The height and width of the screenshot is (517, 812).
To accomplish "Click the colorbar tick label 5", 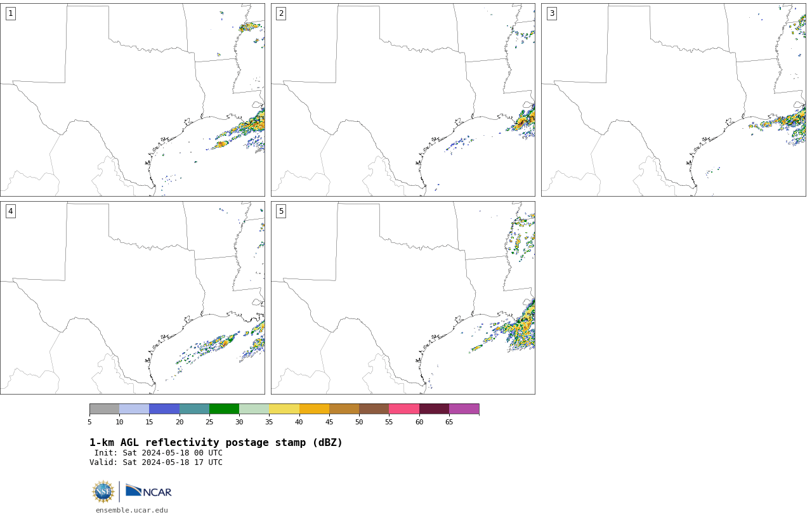I will 89,422.
